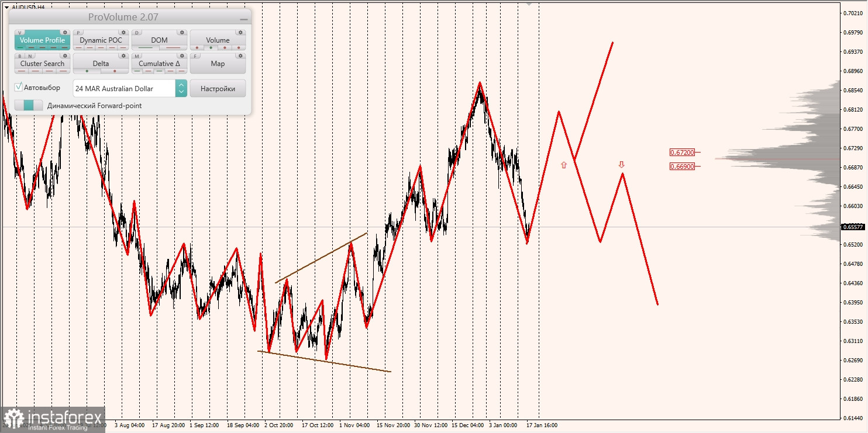This screenshot has width=868, height=433.
Task: Select the green dot segment under Volume
Action: pyautogui.click(x=211, y=48)
